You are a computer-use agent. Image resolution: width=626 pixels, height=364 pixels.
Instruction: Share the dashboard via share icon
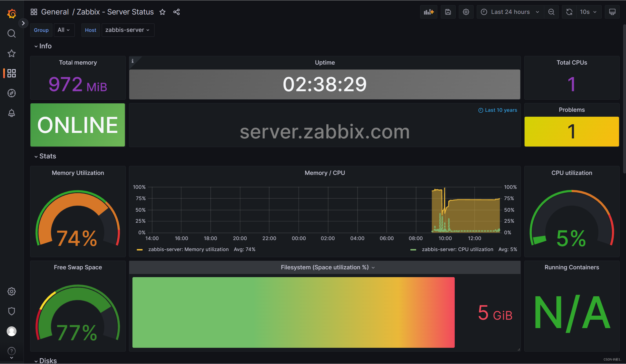(x=176, y=12)
